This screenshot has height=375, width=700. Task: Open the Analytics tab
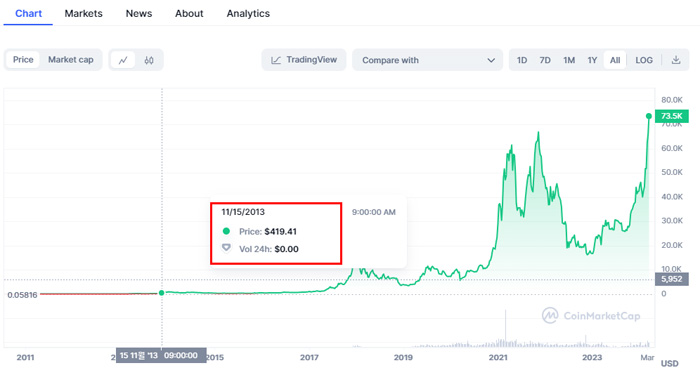(248, 13)
